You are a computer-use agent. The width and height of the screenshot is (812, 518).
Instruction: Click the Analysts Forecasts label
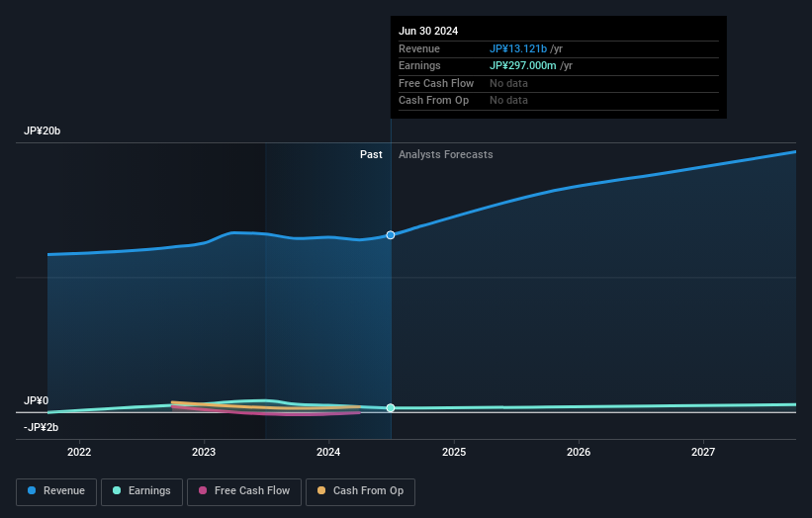pos(445,154)
